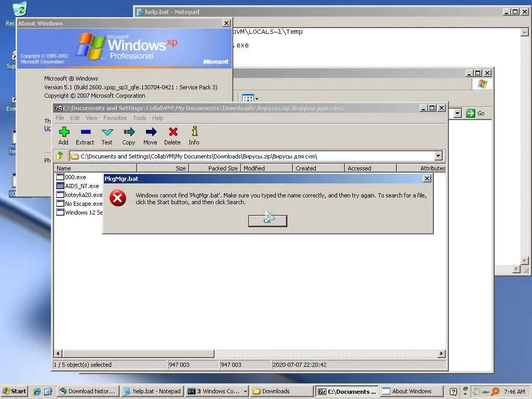The width and height of the screenshot is (532, 399).
Task: Open the View menu in 7-Zip
Action: coord(91,118)
